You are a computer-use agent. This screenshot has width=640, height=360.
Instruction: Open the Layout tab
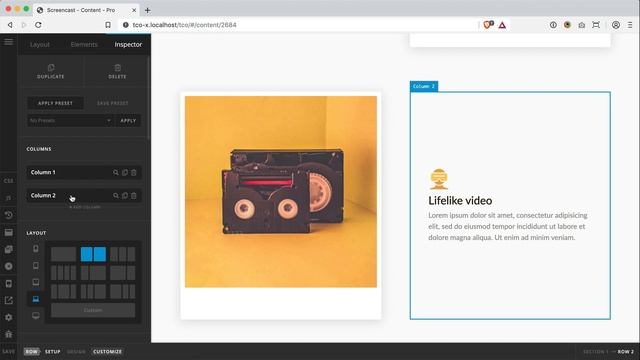(x=40, y=44)
